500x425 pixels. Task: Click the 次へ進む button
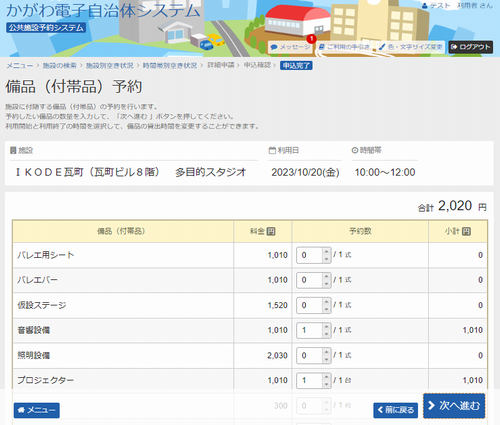(454, 406)
